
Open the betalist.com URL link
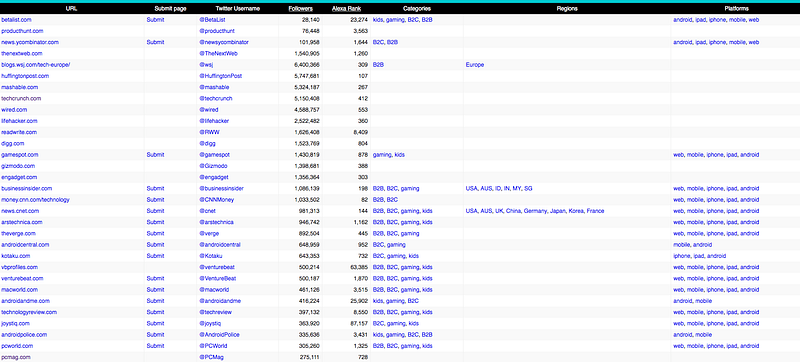coord(16,20)
